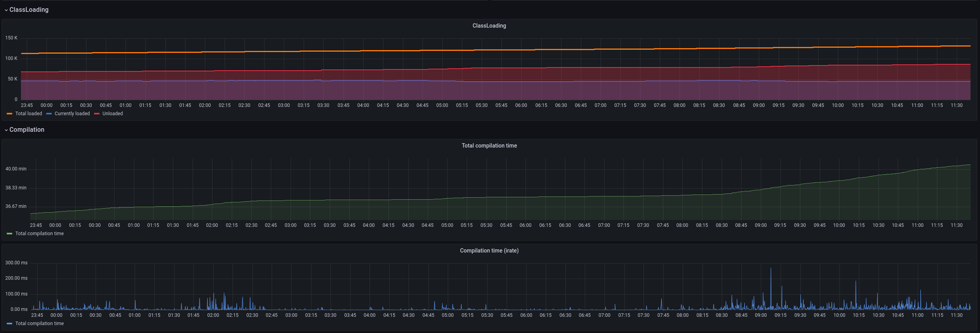This screenshot has height=333, width=980.
Task: Click 06:00 on the ClassLoading chart time axis
Action: point(521,105)
